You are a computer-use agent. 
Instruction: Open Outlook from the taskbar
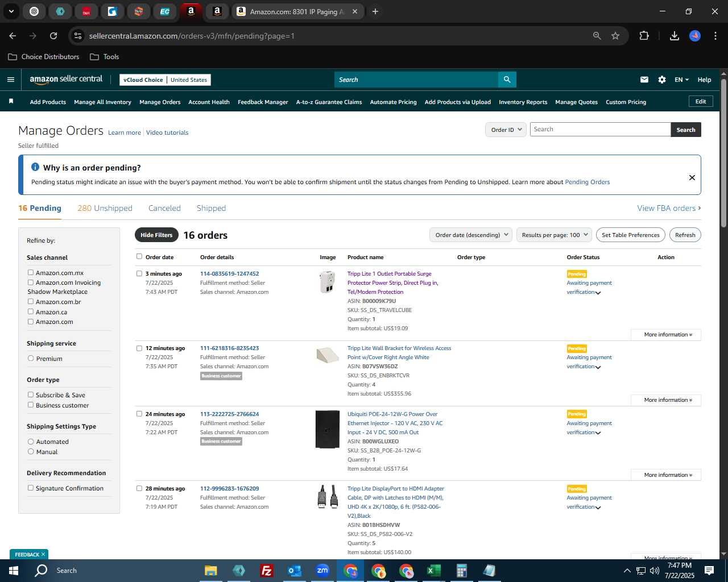(294, 571)
